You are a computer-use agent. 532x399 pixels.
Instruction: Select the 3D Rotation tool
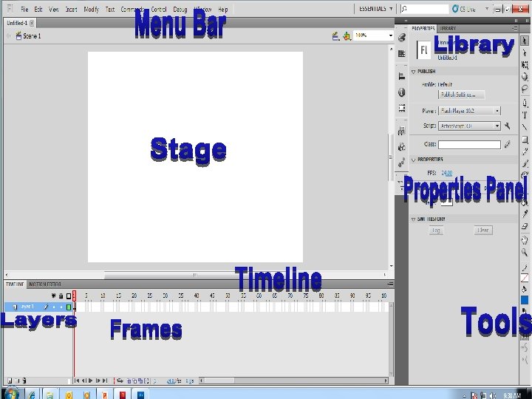click(x=525, y=77)
